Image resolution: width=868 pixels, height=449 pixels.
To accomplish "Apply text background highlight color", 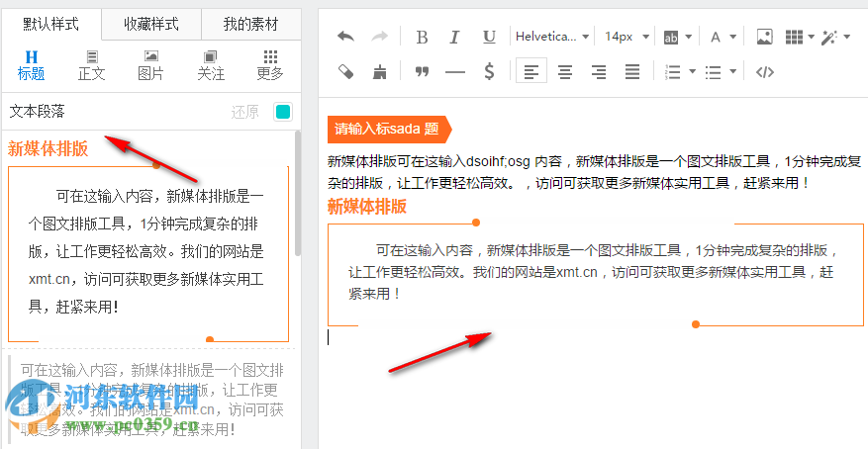I will tap(671, 37).
